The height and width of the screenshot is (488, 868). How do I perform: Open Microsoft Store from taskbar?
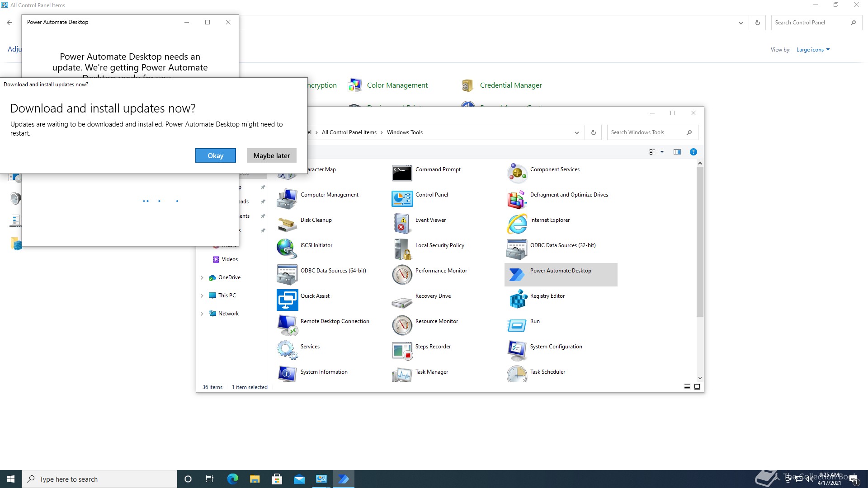tap(277, 479)
